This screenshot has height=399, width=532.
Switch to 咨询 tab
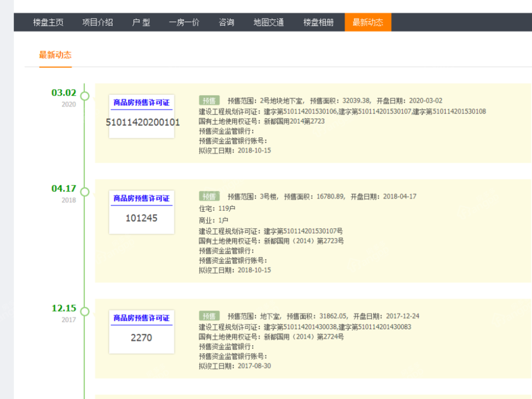point(227,22)
